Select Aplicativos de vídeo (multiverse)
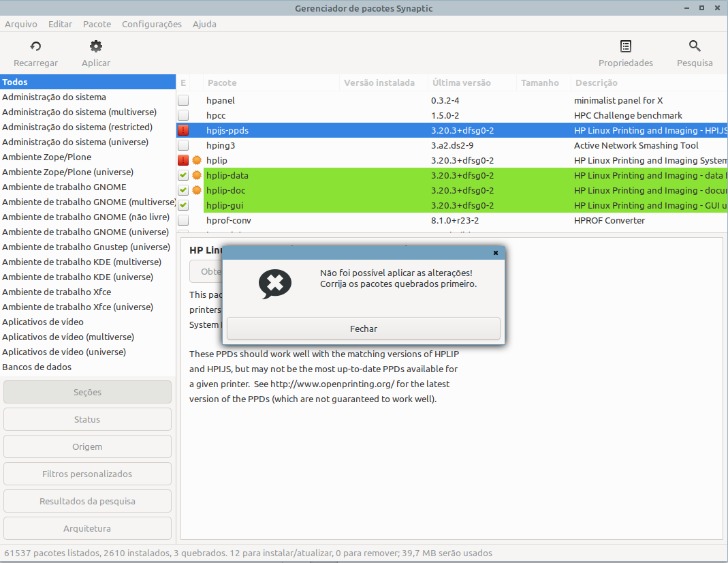 coord(88,337)
